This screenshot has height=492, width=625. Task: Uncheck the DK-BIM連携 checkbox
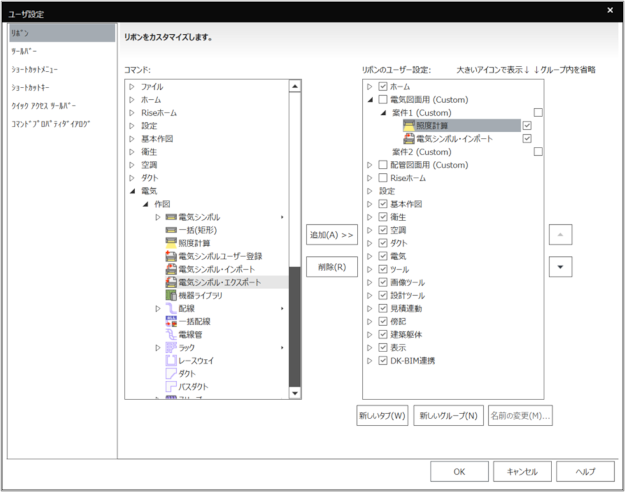coord(383,360)
